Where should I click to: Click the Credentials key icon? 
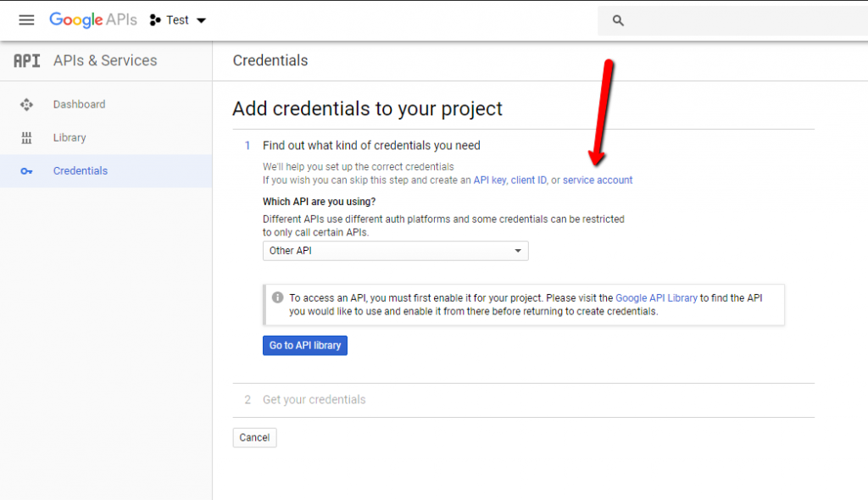pyautogui.click(x=26, y=170)
